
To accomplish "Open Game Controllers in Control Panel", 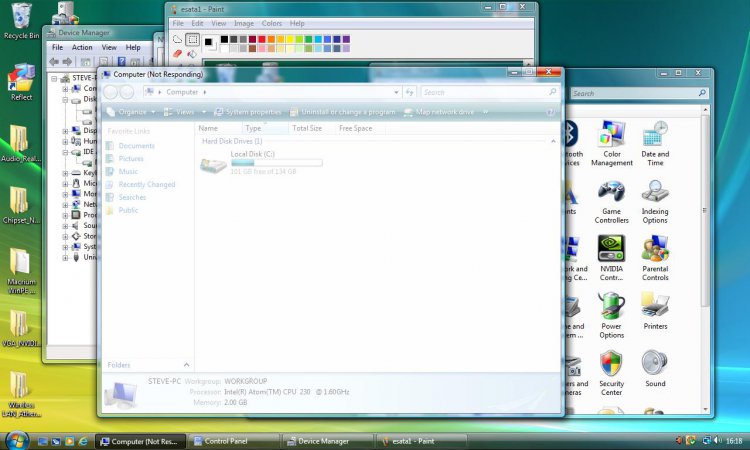I will pyautogui.click(x=611, y=201).
